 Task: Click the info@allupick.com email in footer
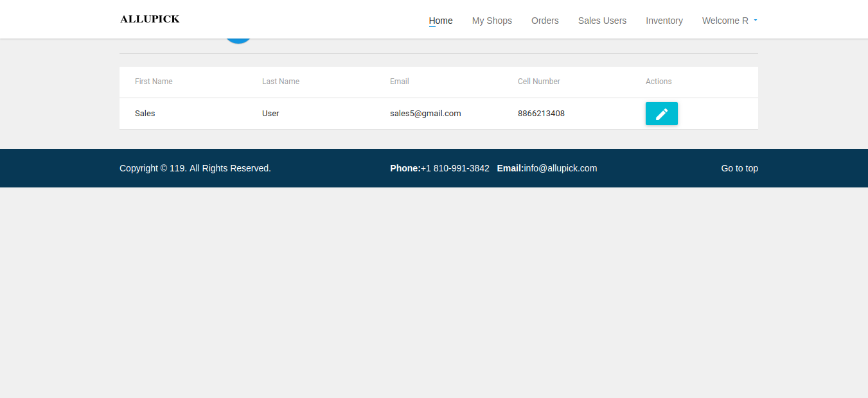[x=560, y=168]
